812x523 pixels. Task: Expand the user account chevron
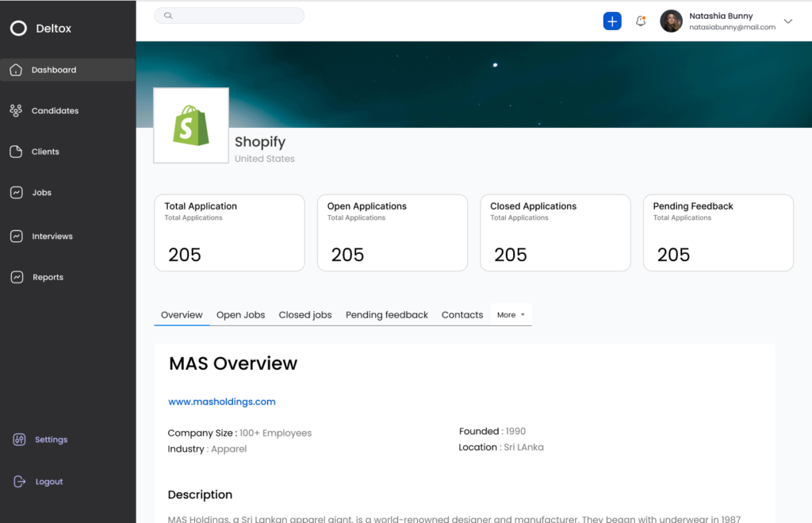(x=787, y=21)
